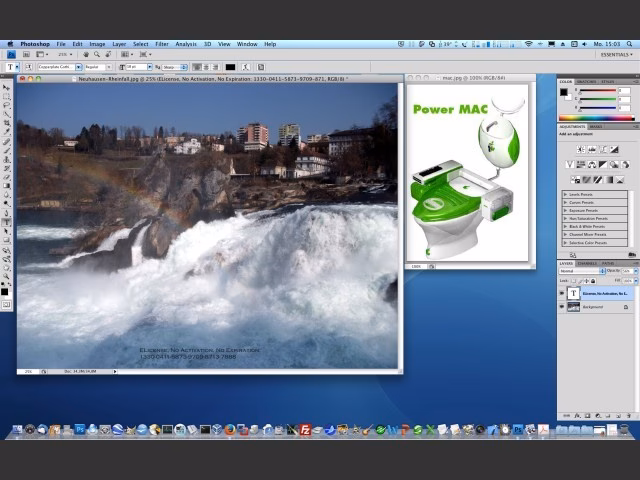Open Firefox from the Dock

230,430
